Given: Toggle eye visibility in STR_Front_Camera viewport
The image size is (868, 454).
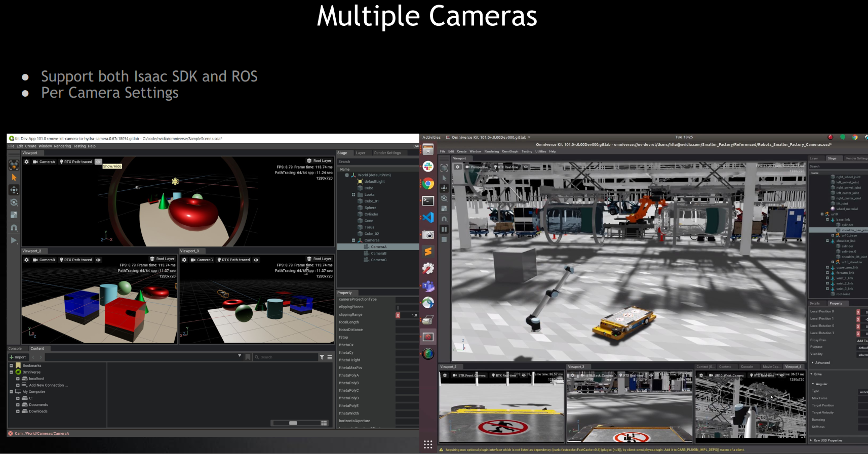Looking at the screenshot, I should point(524,376).
